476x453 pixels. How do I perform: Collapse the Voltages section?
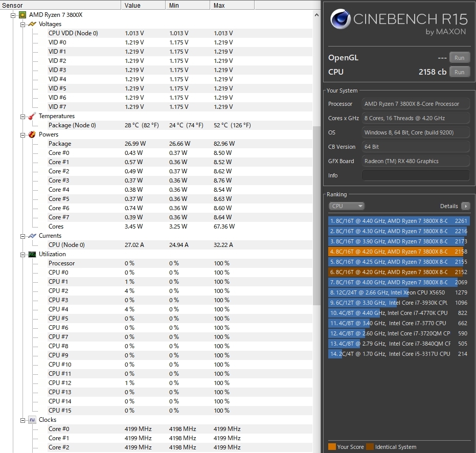click(x=23, y=25)
